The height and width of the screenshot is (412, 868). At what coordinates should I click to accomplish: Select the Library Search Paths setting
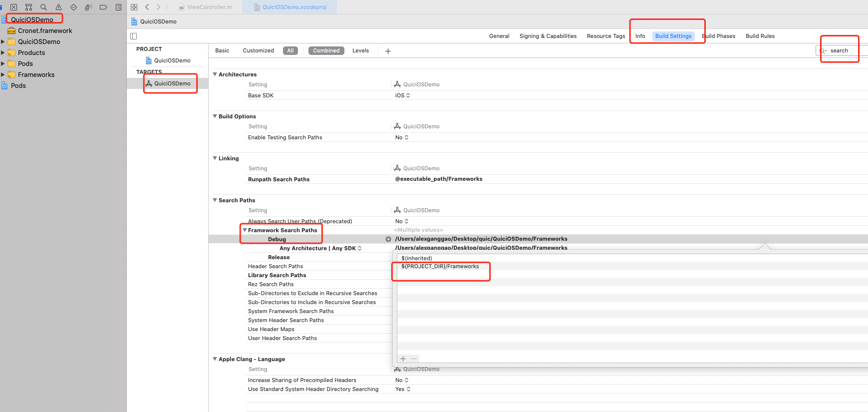point(277,275)
